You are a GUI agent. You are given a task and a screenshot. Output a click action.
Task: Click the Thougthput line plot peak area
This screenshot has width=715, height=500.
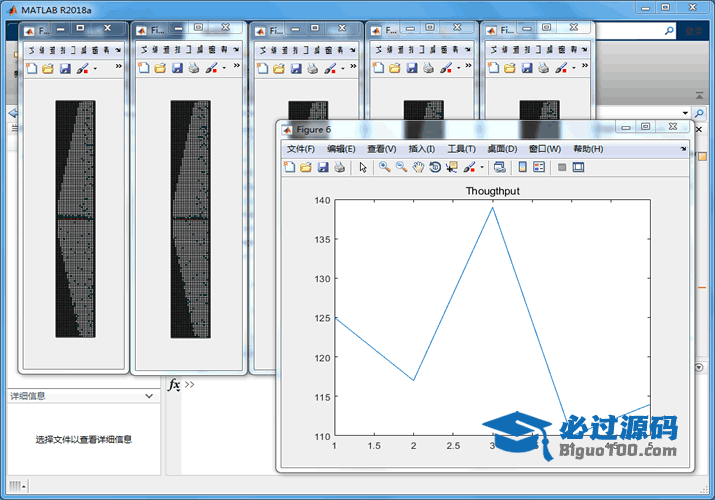click(x=492, y=208)
